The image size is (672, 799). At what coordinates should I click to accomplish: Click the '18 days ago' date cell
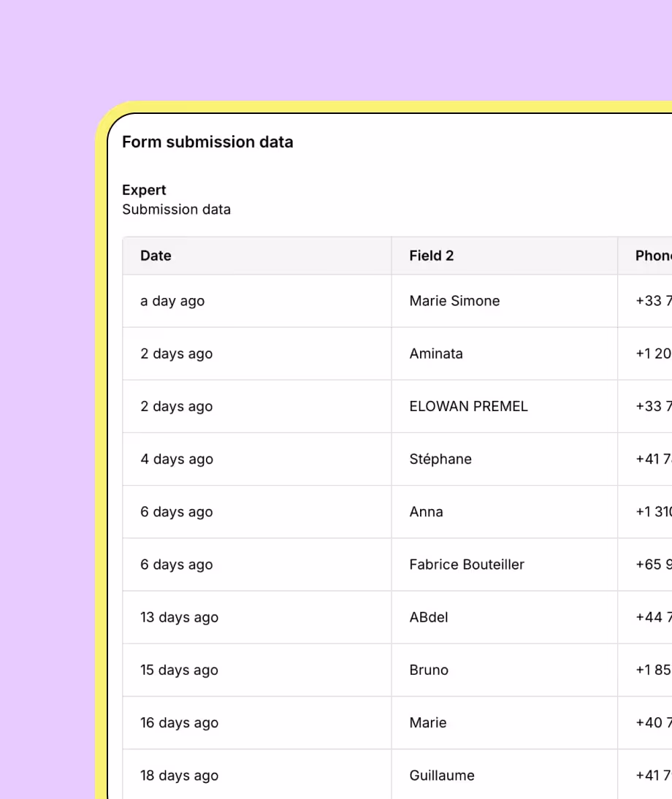click(257, 775)
